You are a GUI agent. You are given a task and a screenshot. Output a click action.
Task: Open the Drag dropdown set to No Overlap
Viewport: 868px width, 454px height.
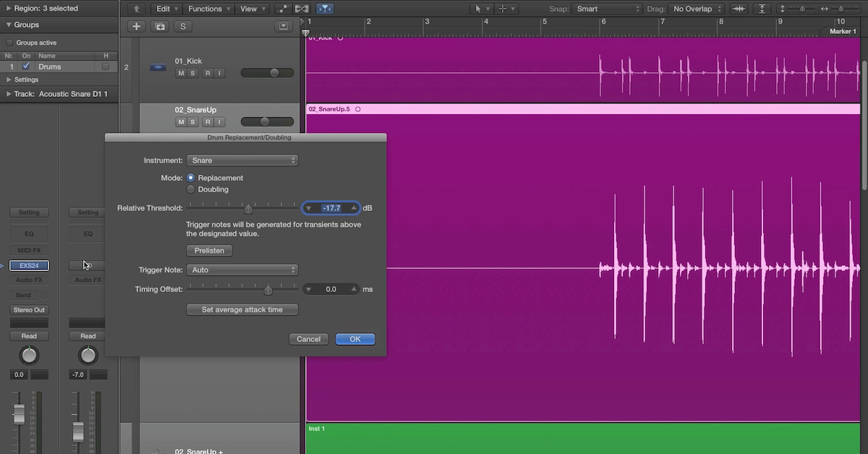697,9
